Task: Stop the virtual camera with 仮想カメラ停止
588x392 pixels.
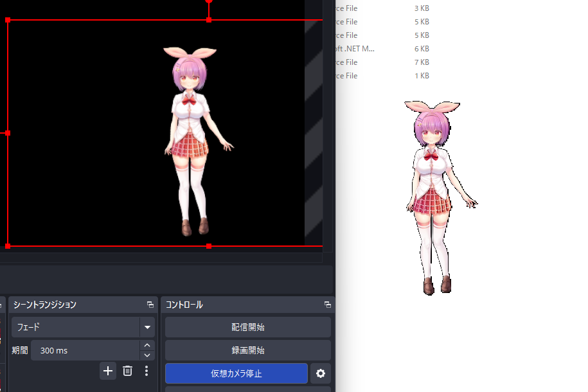Action: [236, 373]
